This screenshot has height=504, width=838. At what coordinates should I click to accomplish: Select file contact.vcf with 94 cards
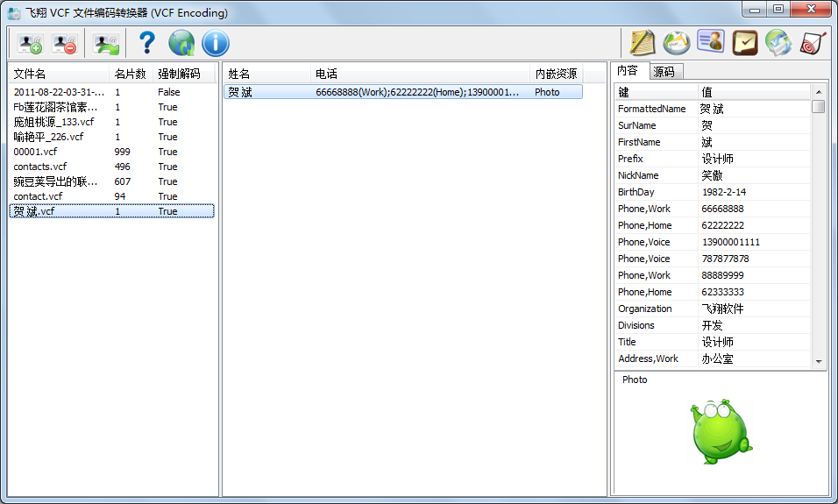point(111,196)
